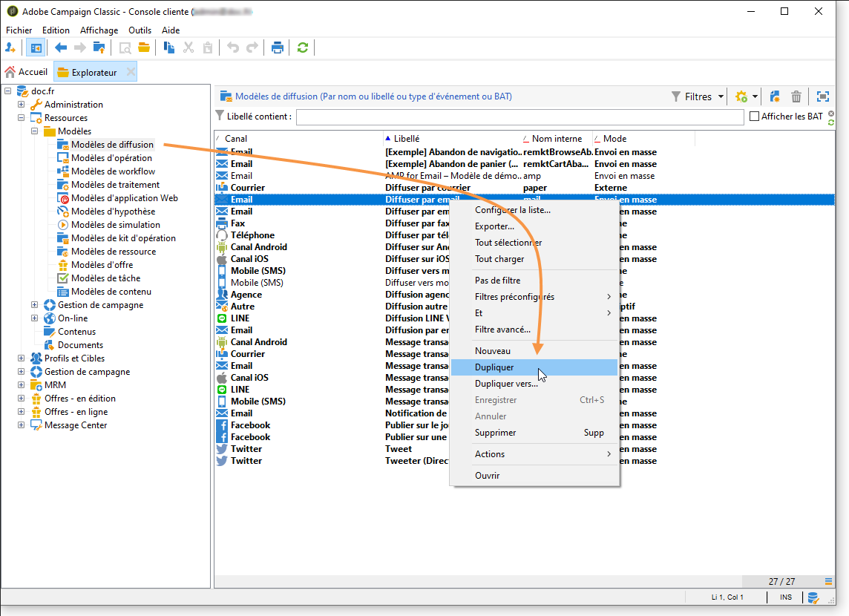849x616 pixels.
Task: Open the Outils menu
Action: (140, 30)
